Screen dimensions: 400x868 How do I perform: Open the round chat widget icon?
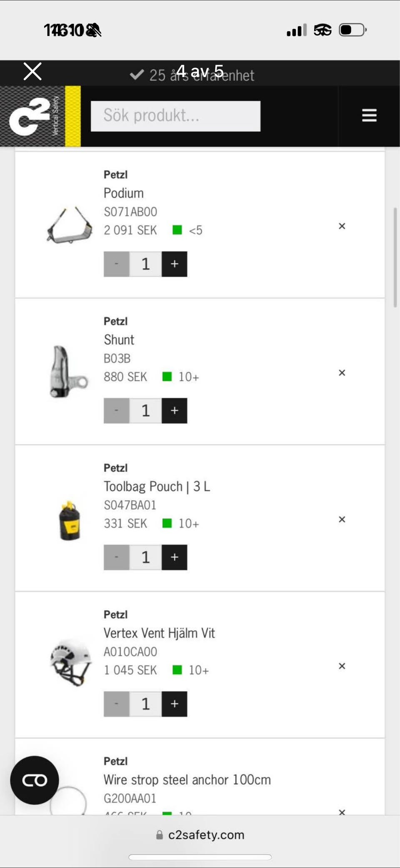click(x=35, y=780)
